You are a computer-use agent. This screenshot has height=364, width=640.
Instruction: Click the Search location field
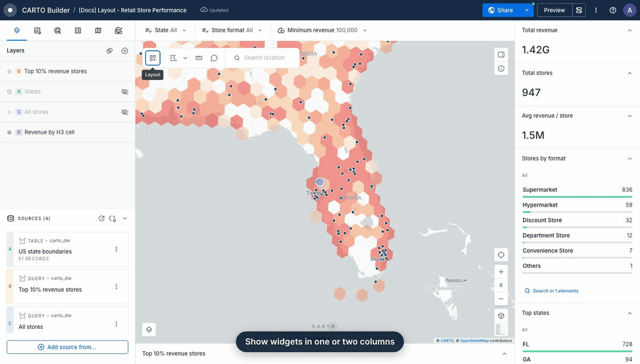(x=262, y=58)
